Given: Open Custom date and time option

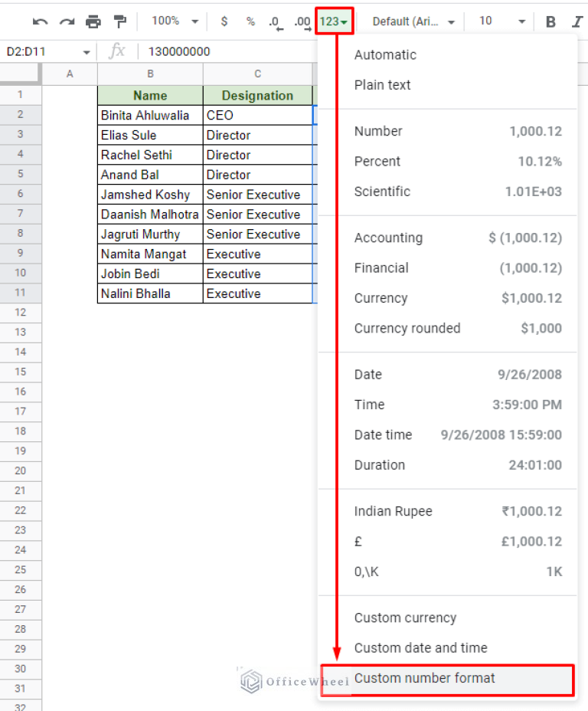Looking at the screenshot, I should (x=448, y=647).
